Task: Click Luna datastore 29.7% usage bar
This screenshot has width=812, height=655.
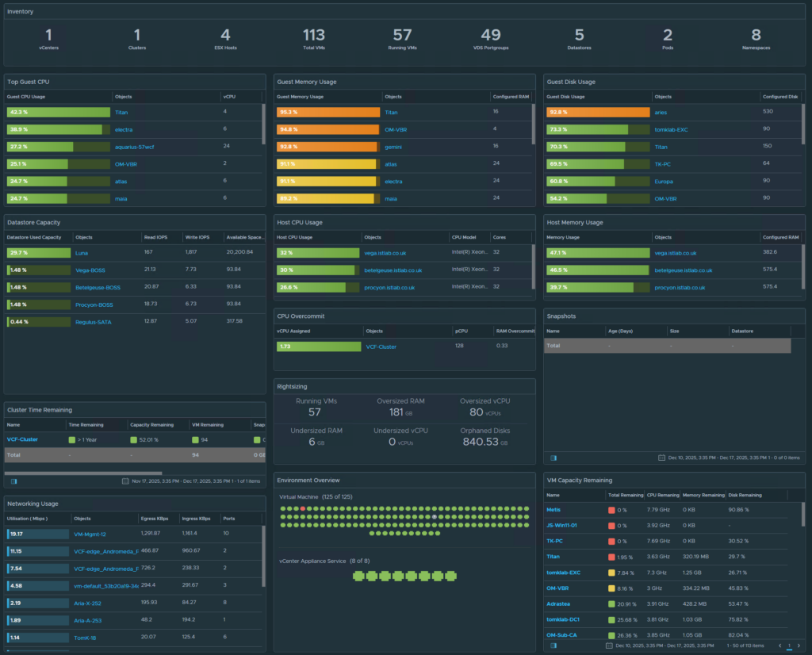Action: tap(38, 253)
